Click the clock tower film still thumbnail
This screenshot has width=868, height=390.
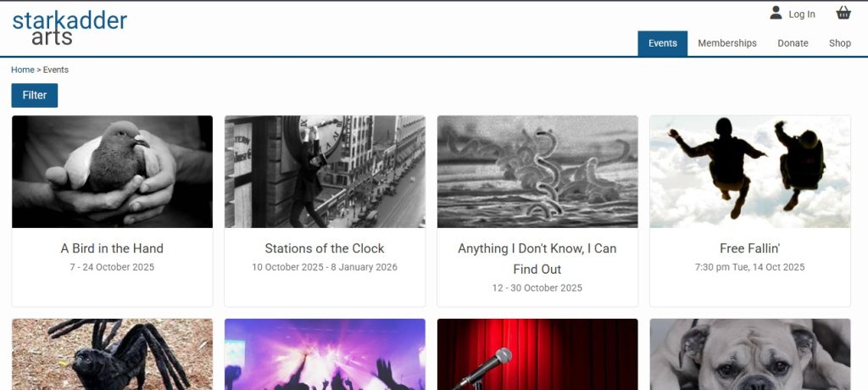325,172
